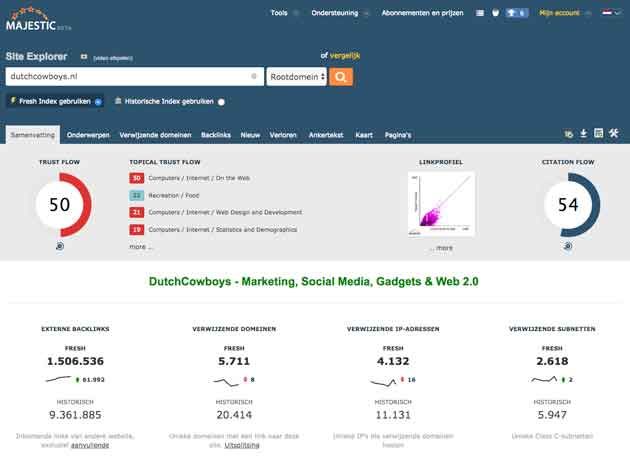Click Computers / Internet / Statistics and Demographics topic

point(223,229)
